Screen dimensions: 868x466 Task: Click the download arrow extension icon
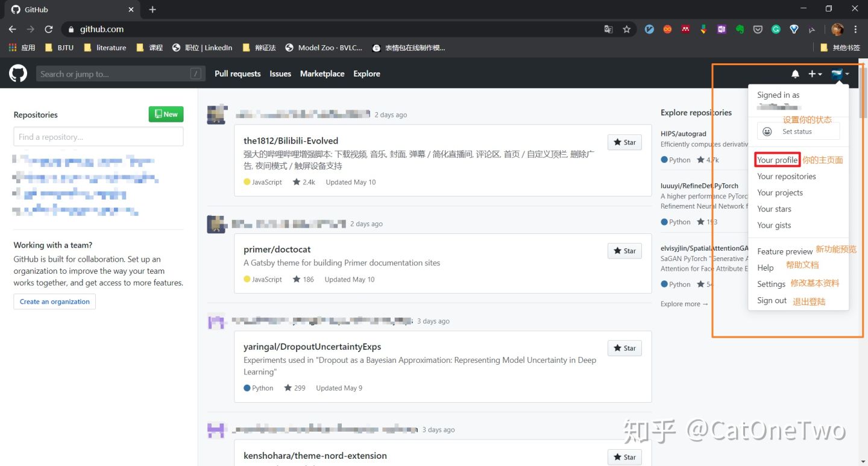[703, 29]
